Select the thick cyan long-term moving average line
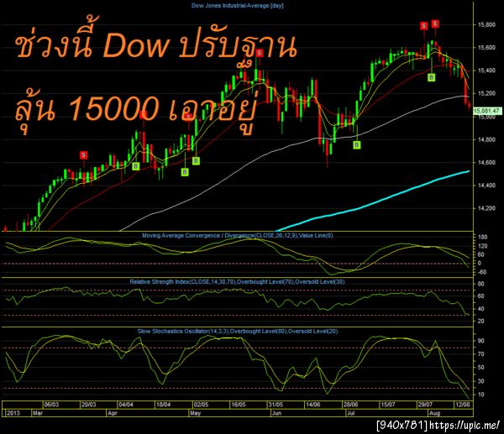The image size is (504, 434). pyautogui.click(x=373, y=203)
